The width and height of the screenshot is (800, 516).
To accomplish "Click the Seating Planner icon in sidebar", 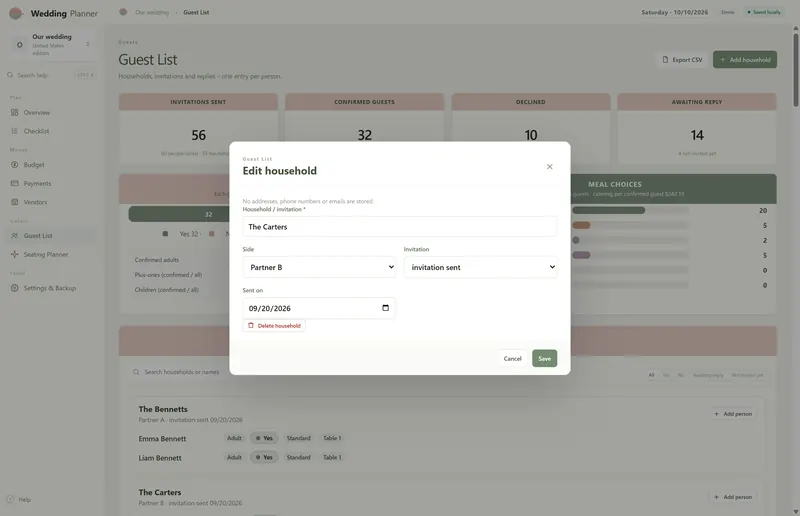I will click(x=14, y=254).
